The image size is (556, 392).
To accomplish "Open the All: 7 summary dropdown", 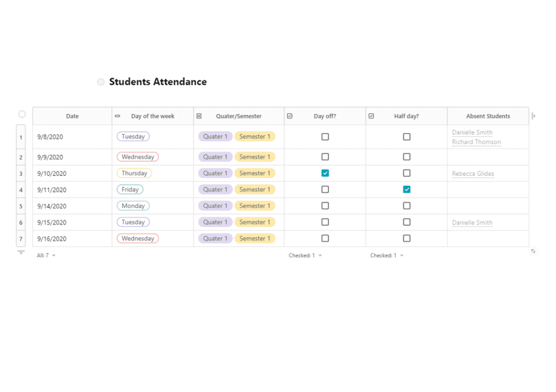I will 46,255.
